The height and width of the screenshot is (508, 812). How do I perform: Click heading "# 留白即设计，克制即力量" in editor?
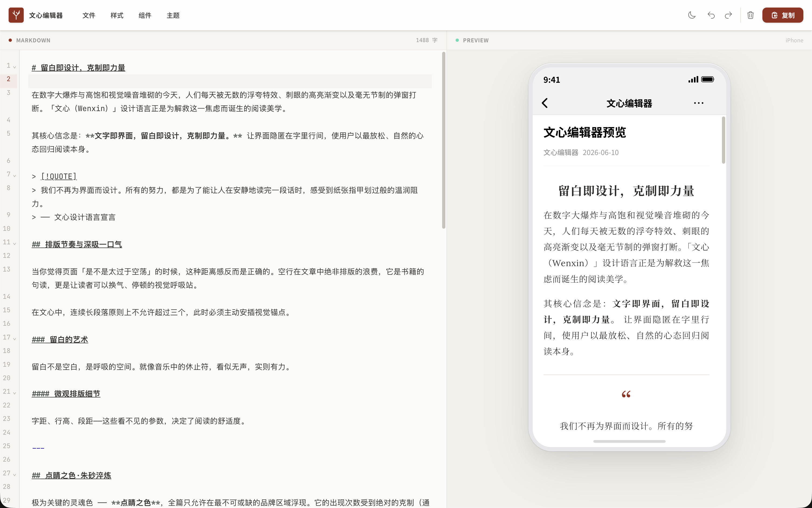[78, 68]
